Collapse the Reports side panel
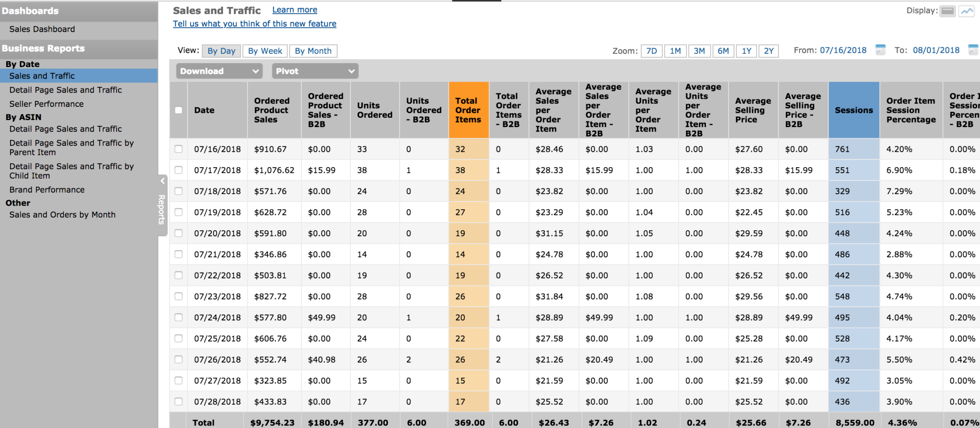 tap(162, 181)
